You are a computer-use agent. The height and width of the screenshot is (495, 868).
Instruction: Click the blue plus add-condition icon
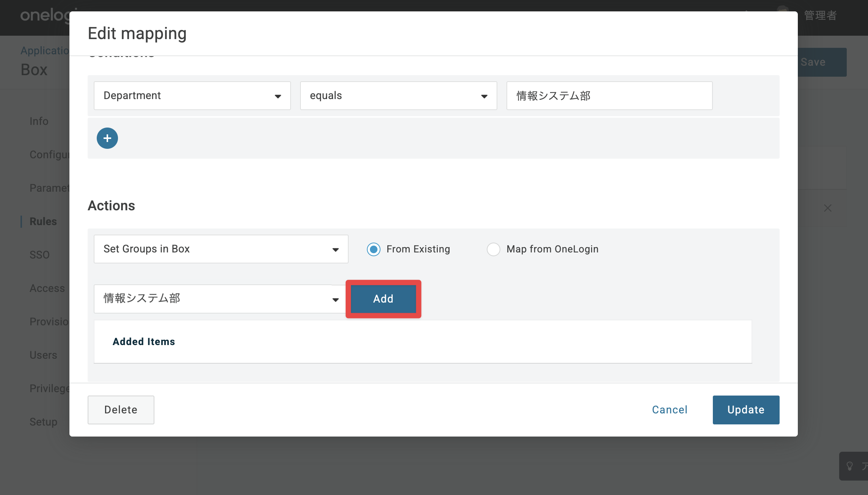[x=107, y=138]
